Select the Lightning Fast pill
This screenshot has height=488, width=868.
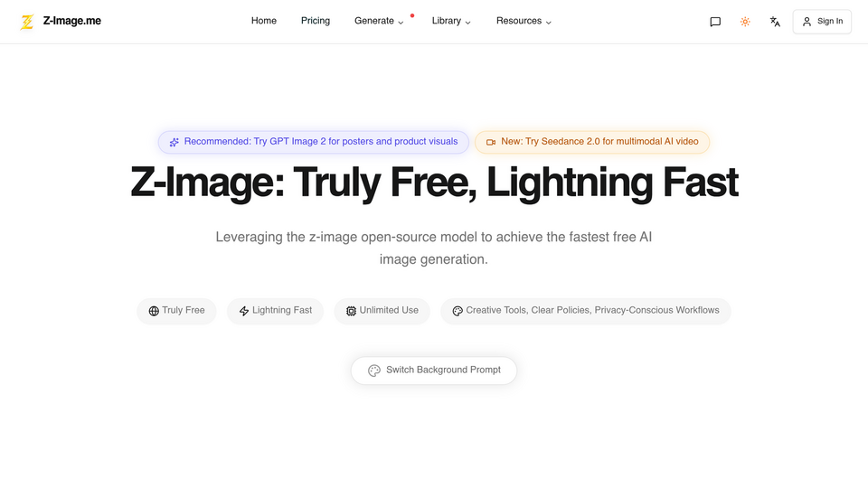click(275, 311)
